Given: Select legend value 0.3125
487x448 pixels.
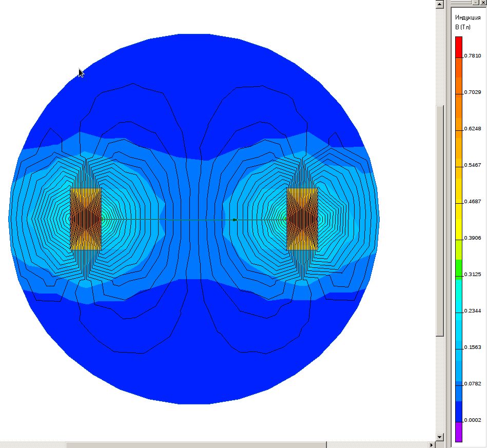Looking at the screenshot, I should tap(473, 275).
